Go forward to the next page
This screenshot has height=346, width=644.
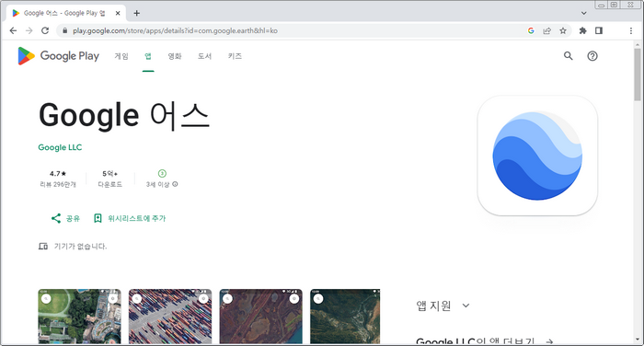[x=29, y=30]
